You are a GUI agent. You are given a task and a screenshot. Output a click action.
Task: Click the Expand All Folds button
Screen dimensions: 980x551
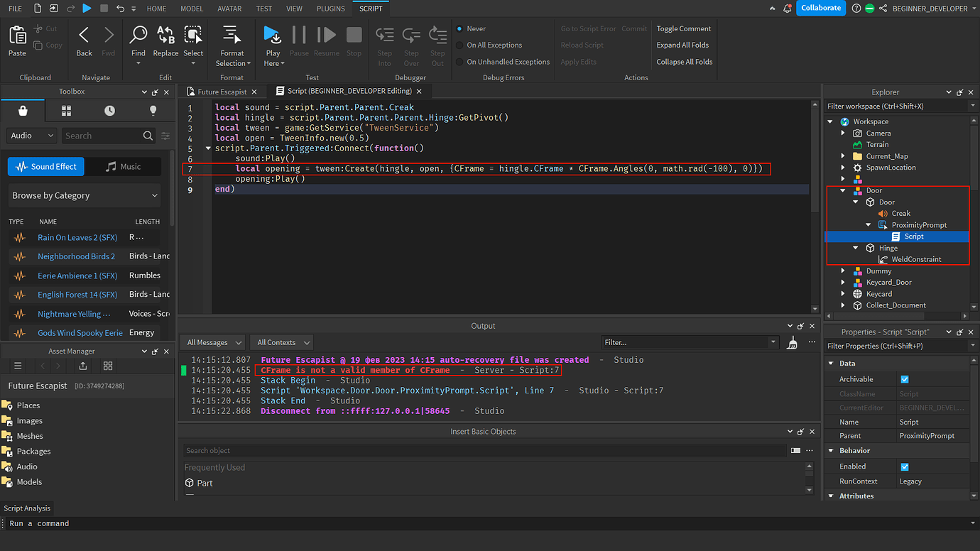(x=682, y=44)
